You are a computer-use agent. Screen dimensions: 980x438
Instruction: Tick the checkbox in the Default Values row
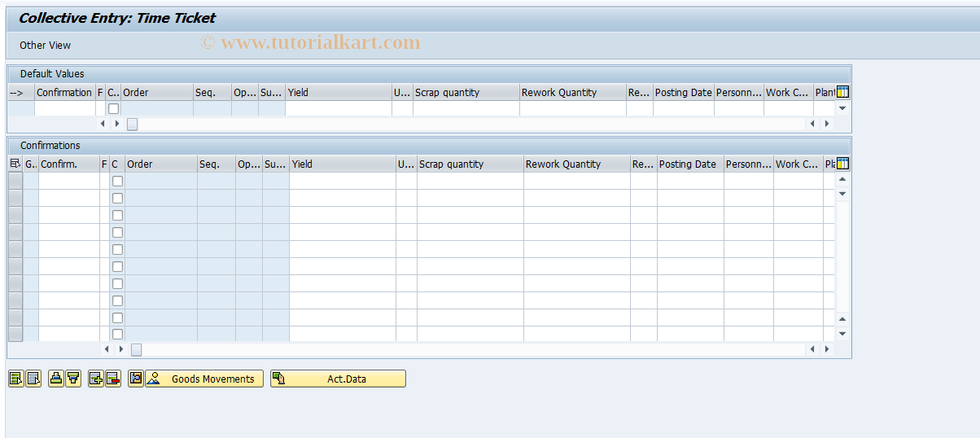tap(114, 108)
